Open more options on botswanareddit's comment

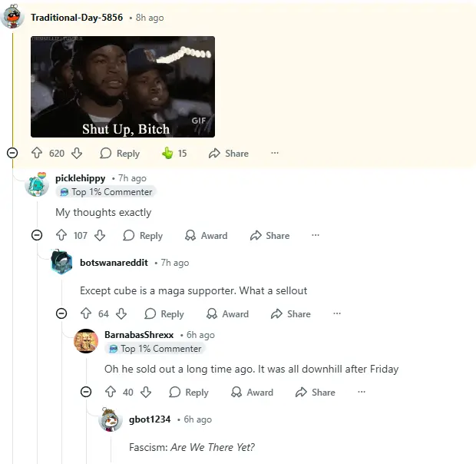tap(336, 313)
